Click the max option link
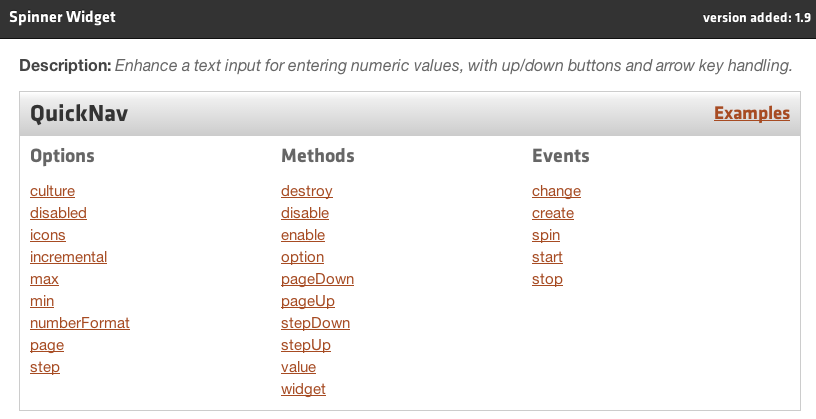Screen dimensions: 816x419 click(44, 279)
